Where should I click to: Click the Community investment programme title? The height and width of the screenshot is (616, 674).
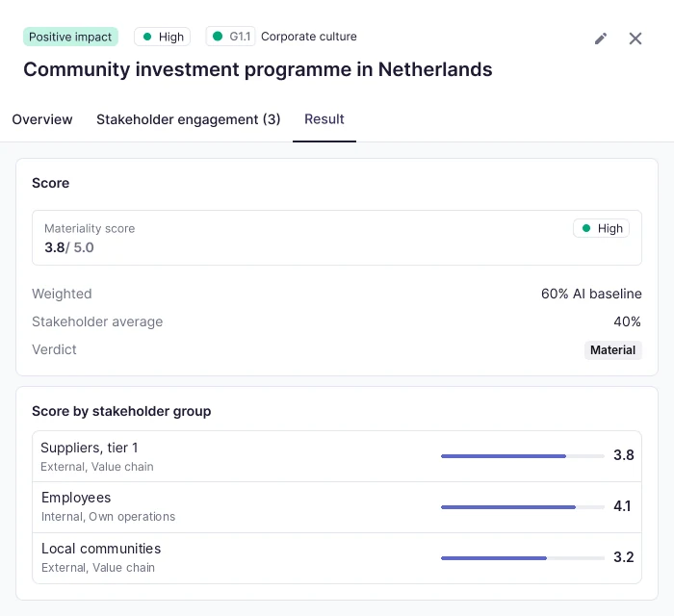point(258,69)
